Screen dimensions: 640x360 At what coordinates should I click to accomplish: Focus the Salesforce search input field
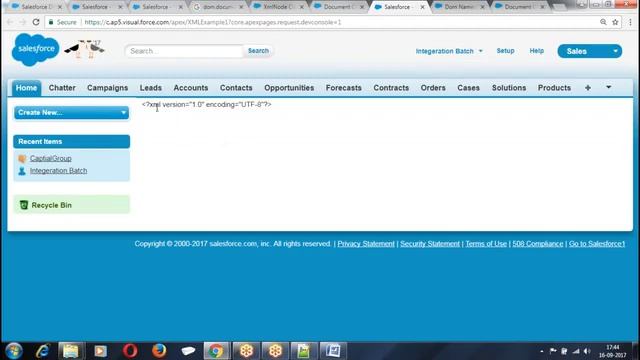184,51
